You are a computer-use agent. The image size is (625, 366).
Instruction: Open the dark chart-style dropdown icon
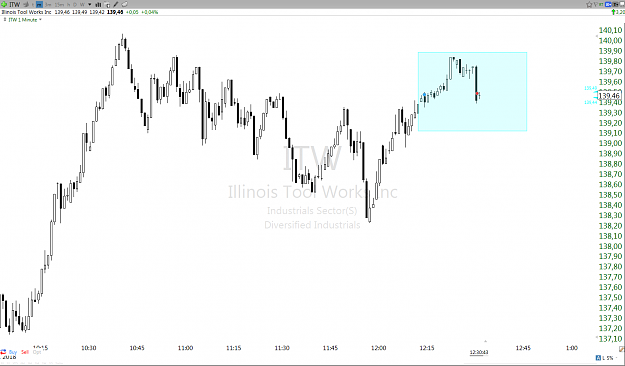pyautogui.click(x=615, y=4)
